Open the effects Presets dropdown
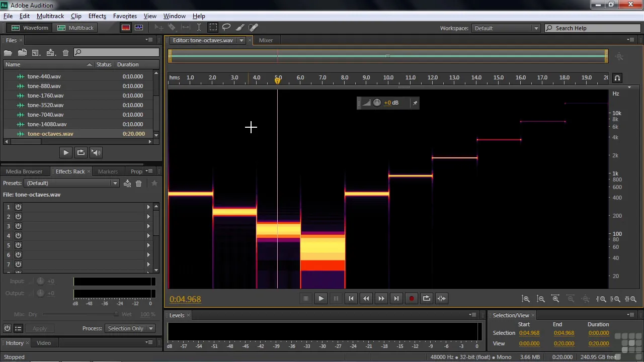The height and width of the screenshot is (362, 644). coord(72,184)
